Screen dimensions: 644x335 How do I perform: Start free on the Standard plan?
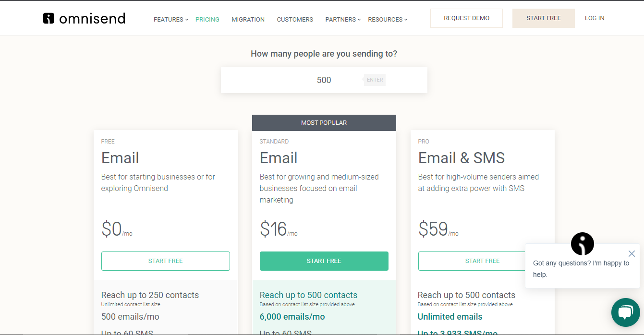tap(324, 261)
